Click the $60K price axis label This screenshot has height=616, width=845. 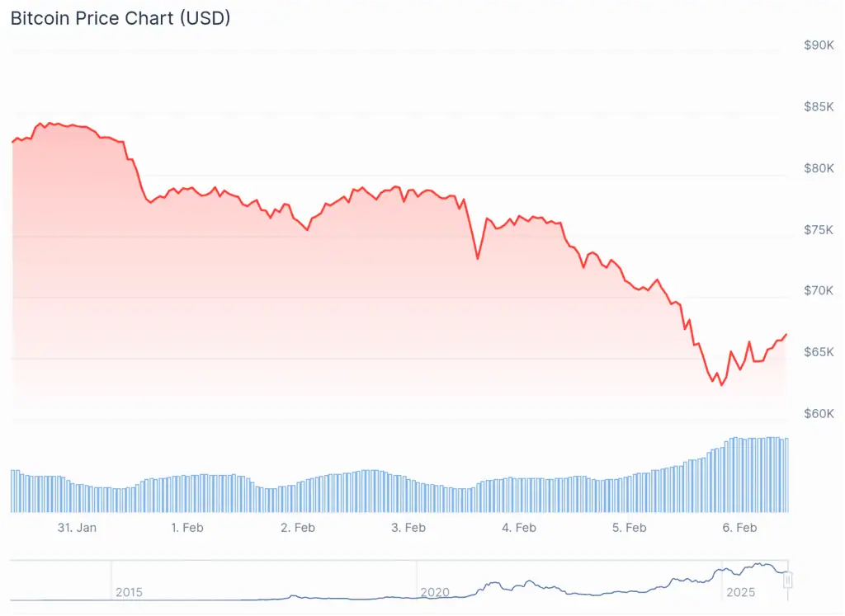(x=819, y=413)
